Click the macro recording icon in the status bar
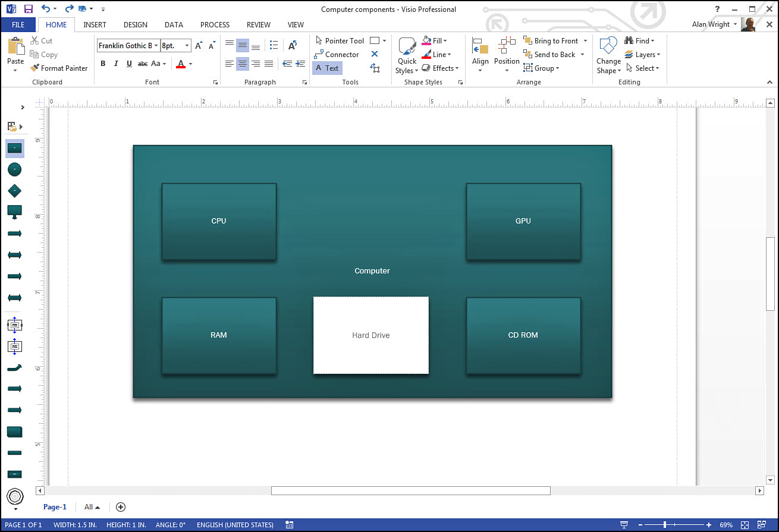779x532 pixels. 289,525
